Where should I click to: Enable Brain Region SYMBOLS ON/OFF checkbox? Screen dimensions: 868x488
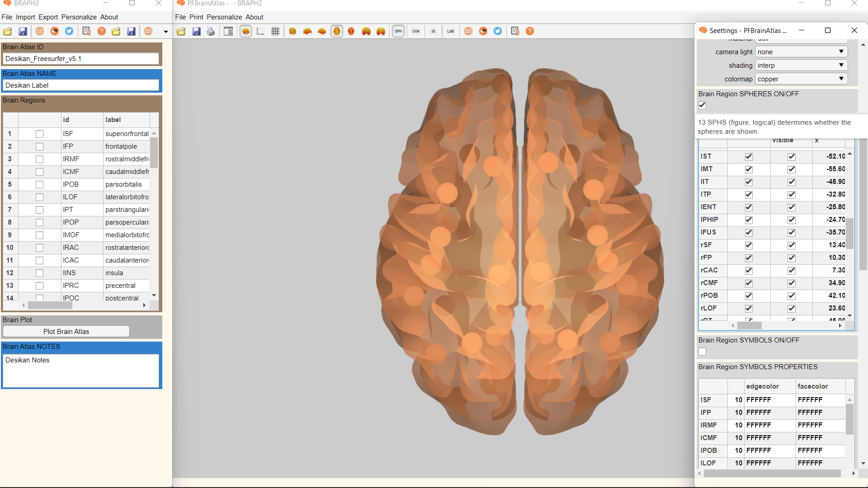coord(702,352)
